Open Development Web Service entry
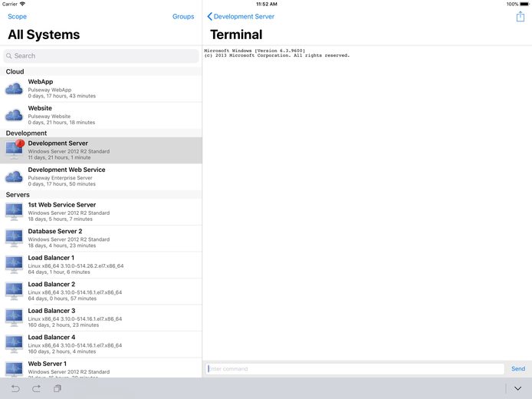The image size is (532, 399). [101, 176]
